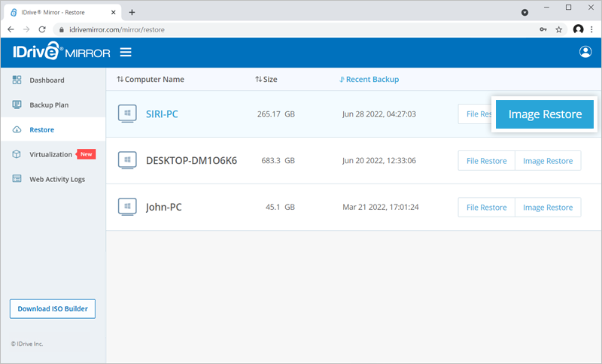Sort by Size column
This screenshot has height=364, width=602.
point(266,80)
